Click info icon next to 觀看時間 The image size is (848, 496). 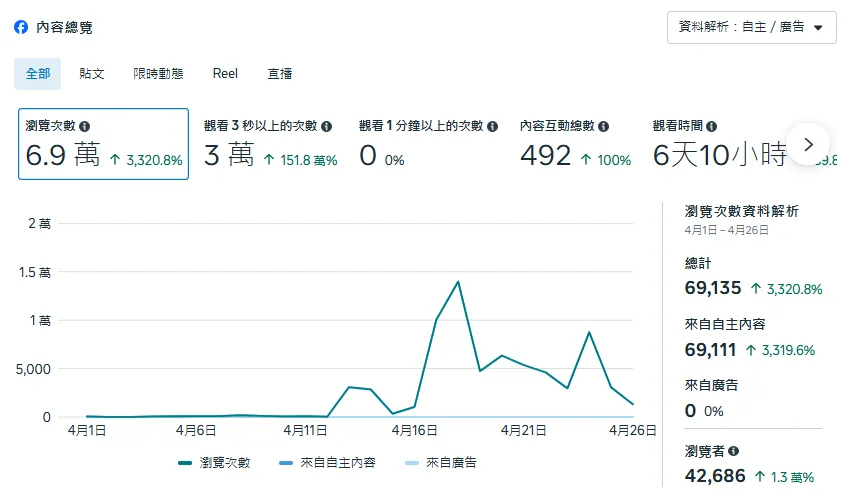pyautogui.click(x=710, y=127)
